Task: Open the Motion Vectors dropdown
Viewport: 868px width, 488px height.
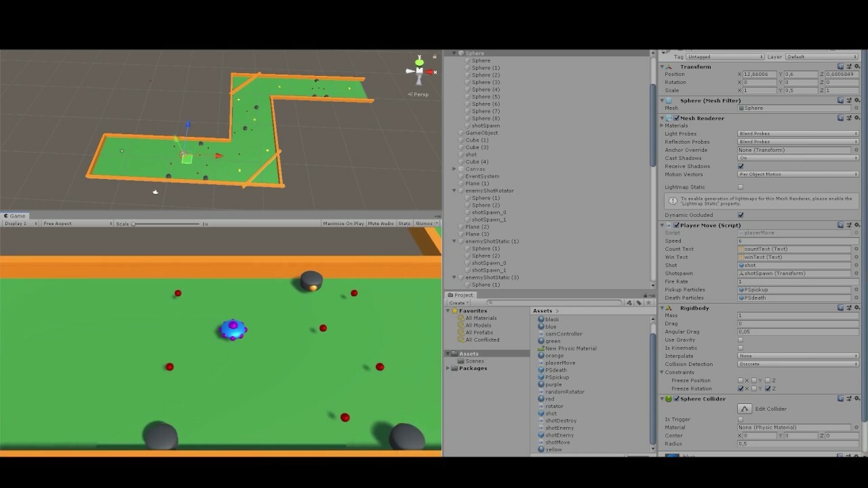Action: (797, 174)
